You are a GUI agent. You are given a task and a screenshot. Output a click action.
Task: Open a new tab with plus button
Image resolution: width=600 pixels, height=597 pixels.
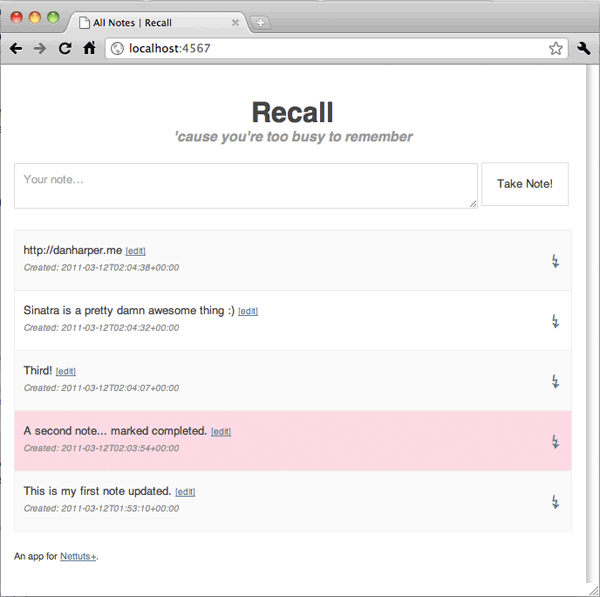(x=260, y=23)
